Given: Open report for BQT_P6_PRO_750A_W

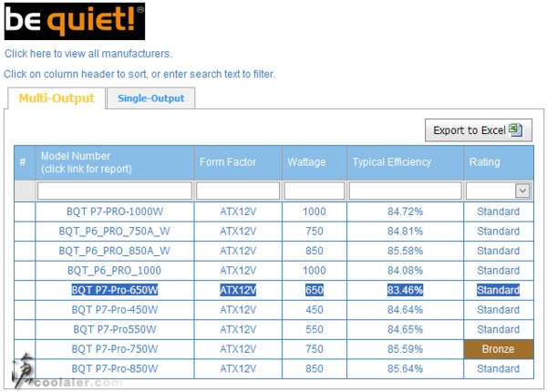Looking at the screenshot, I should pyautogui.click(x=114, y=232).
